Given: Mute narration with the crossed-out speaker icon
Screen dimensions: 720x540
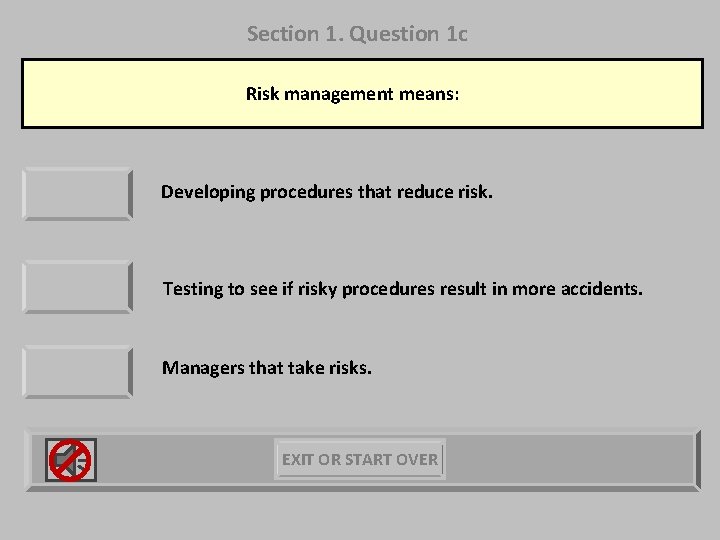Looking at the screenshot, I should [x=71, y=460].
